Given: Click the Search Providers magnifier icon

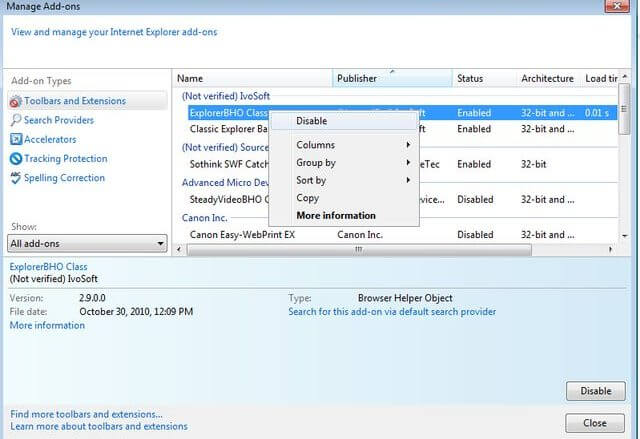Looking at the screenshot, I should tap(16, 120).
